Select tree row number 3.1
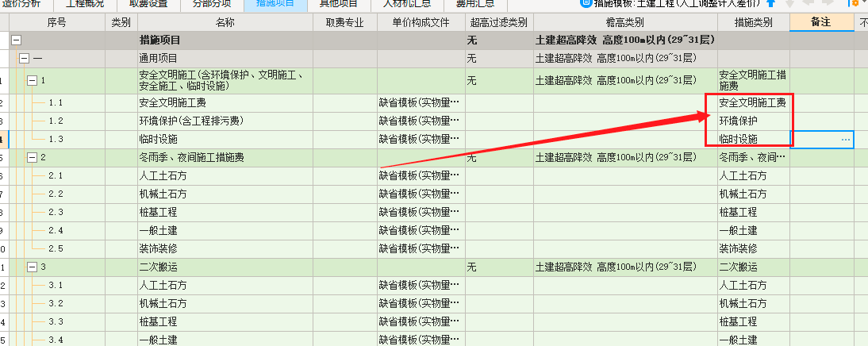Viewport: 868px width, 346px height. 56,286
